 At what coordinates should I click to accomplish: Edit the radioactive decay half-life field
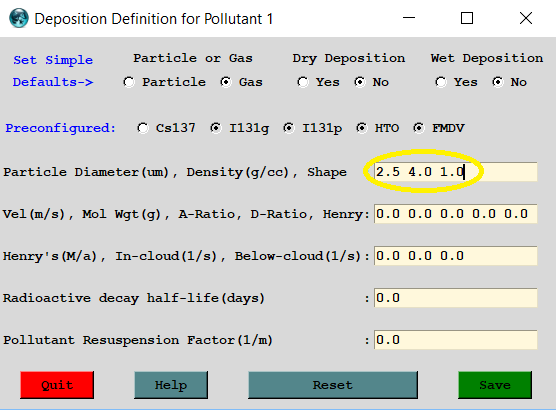pyautogui.click(x=456, y=298)
